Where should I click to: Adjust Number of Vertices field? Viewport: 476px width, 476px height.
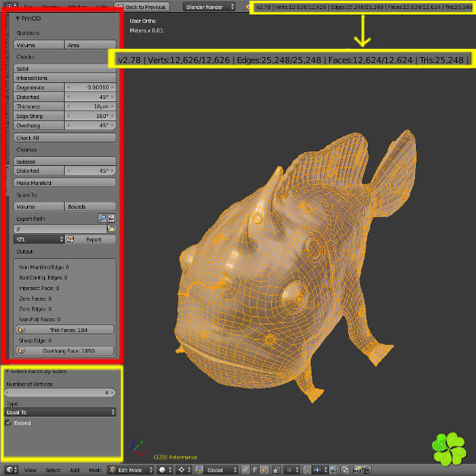[x=60, y=392]
